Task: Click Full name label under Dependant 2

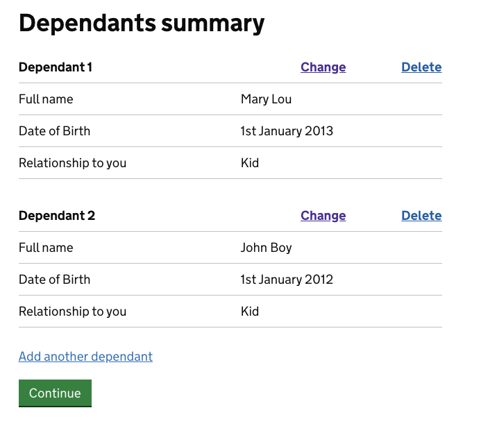Action: coord(46,248)
